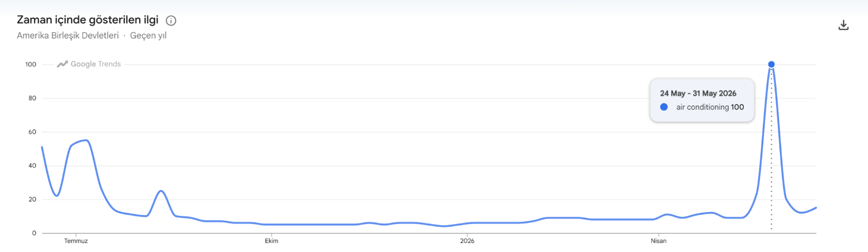This screenshot has height=252, width=868.
Task: Click the blue legend dot in the tooltip
Action: (x=663, y=107)
